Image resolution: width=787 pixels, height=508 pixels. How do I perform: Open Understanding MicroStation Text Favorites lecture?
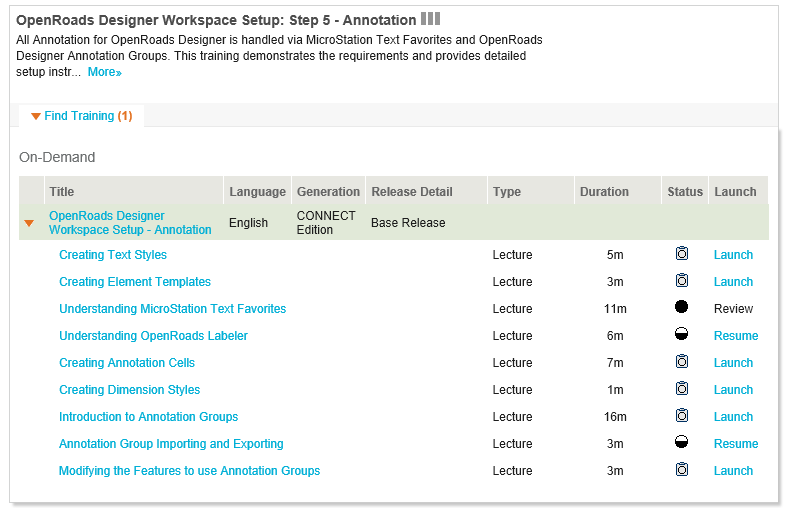pos(173,309)
